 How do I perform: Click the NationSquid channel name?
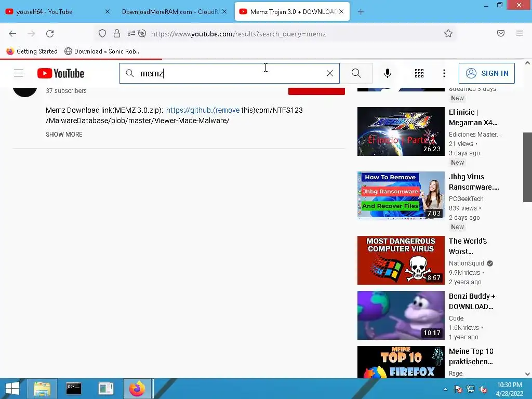click(x=467, y=263)
